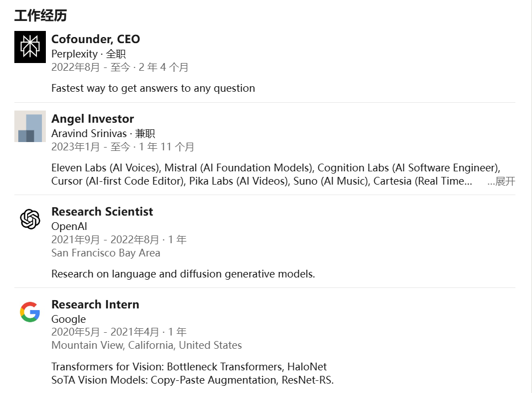
Task: Click the Eleven Labs investments description text
Action: tap(276, 175)
